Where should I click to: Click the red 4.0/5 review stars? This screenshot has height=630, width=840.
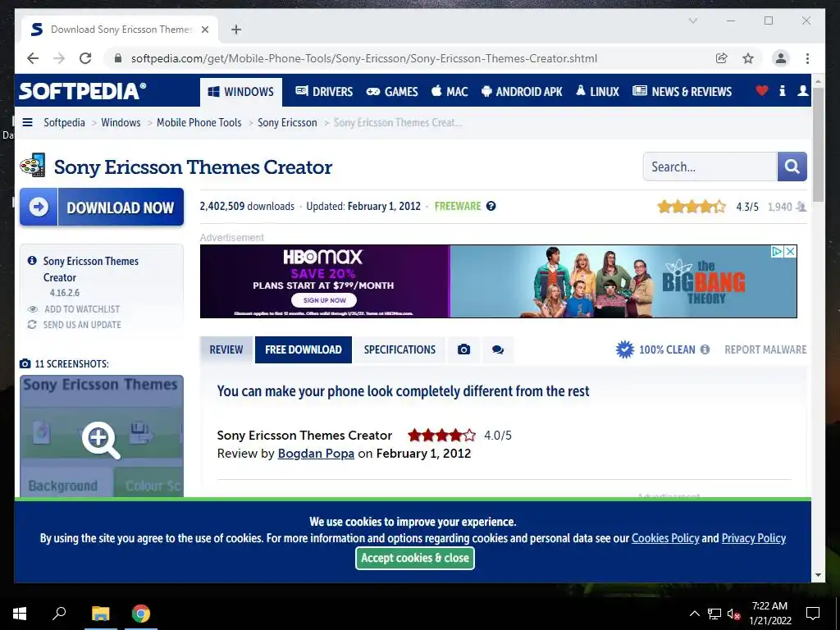click(x=441, y=435)
